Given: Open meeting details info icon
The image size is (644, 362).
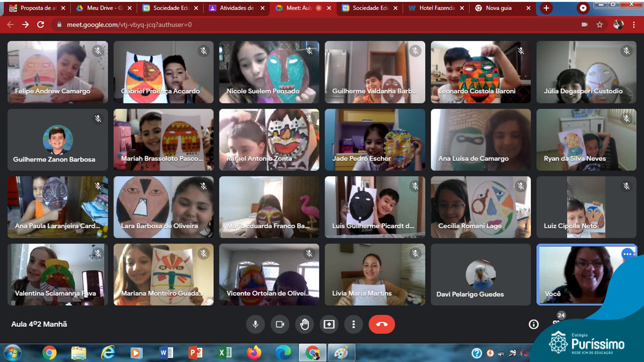Looking at the screenshot, I should pos(534,324).
